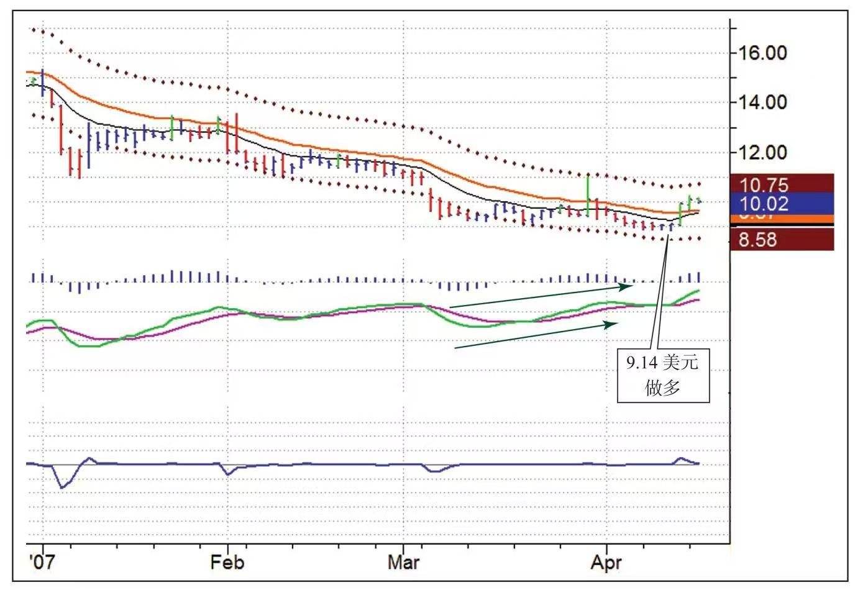
Task: Click the '07 year marker
Action: tap(42, 563)
